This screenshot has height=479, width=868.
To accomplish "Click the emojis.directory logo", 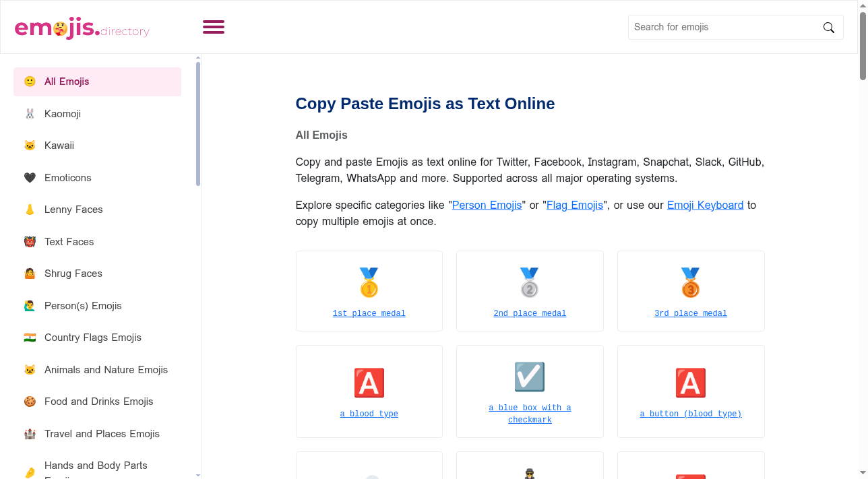I will click(82, 28).
